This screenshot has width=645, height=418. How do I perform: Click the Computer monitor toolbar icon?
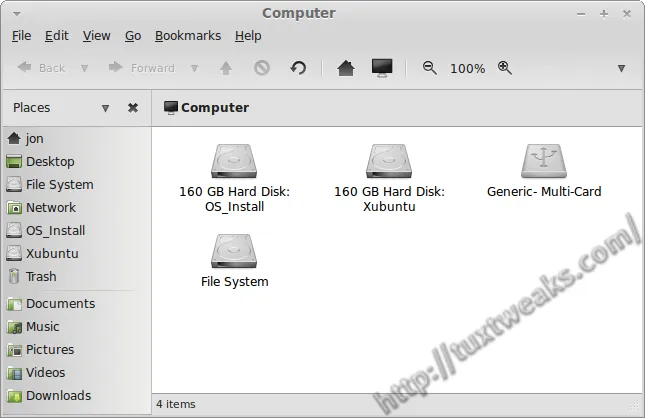382,68
